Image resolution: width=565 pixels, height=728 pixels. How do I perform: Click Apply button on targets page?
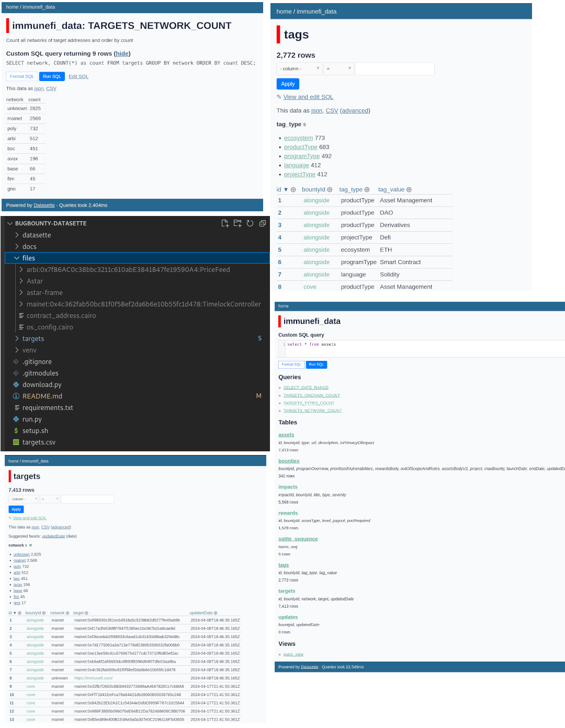point(16,509)
